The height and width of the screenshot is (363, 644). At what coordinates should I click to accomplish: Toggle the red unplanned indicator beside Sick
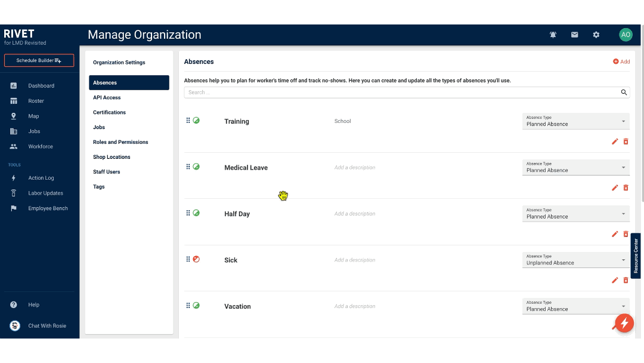[x=196, y=258]
